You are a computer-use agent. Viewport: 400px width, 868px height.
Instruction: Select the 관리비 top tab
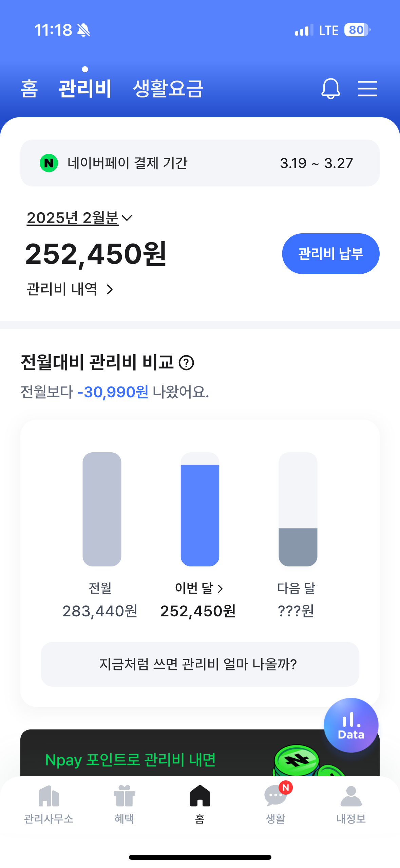[85, 89]
